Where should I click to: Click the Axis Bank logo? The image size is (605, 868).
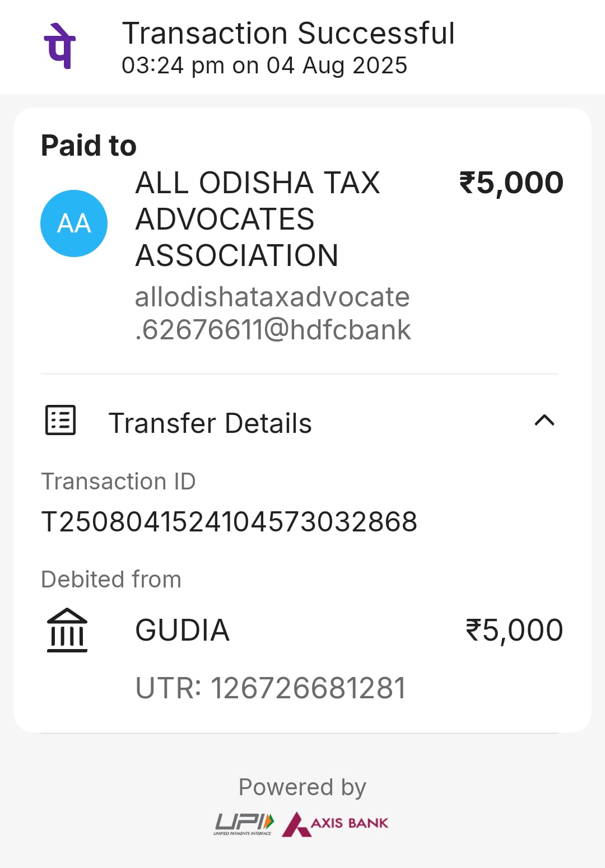point(335,824)
